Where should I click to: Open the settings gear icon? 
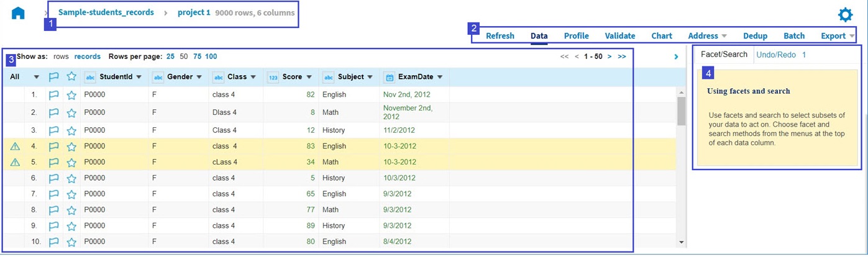point(845,15)
